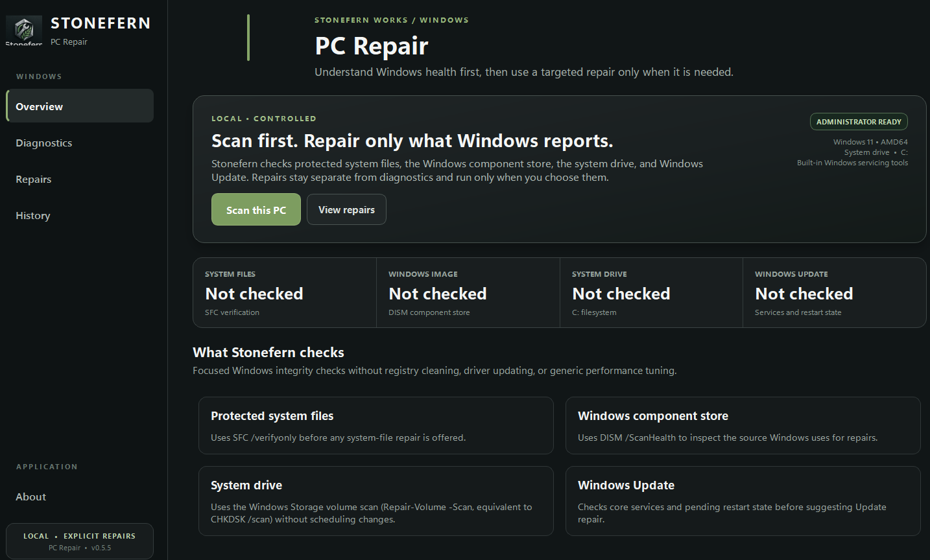Screen dimensions: 930x560
Task: Click the PC Repair page heading
Action: (x=372, y=46)
